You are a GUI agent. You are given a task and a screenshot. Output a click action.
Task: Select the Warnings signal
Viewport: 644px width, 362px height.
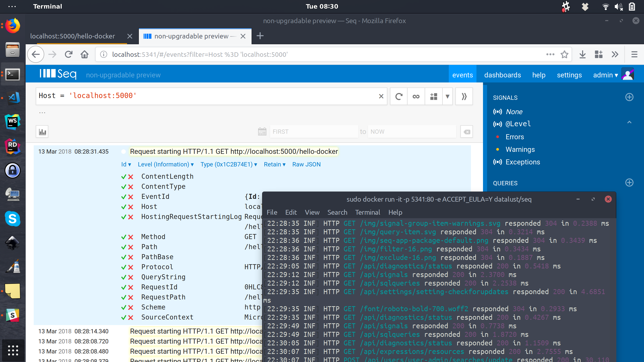(520, 149)
